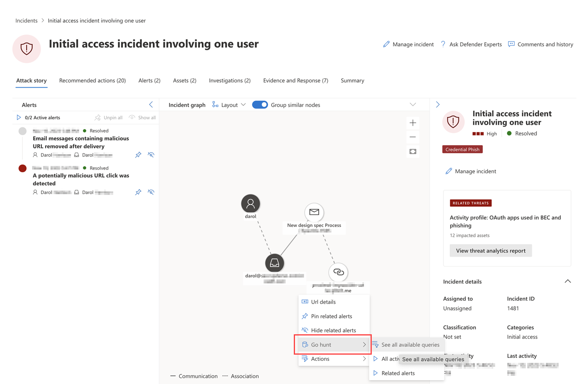
Task: Hide the malicious URL click alert
Action: [x=151, y=192]
